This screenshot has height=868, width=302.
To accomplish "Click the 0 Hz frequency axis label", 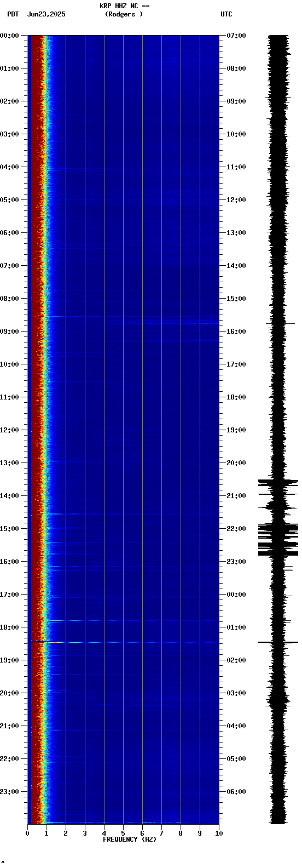I will tap(27, 833).
